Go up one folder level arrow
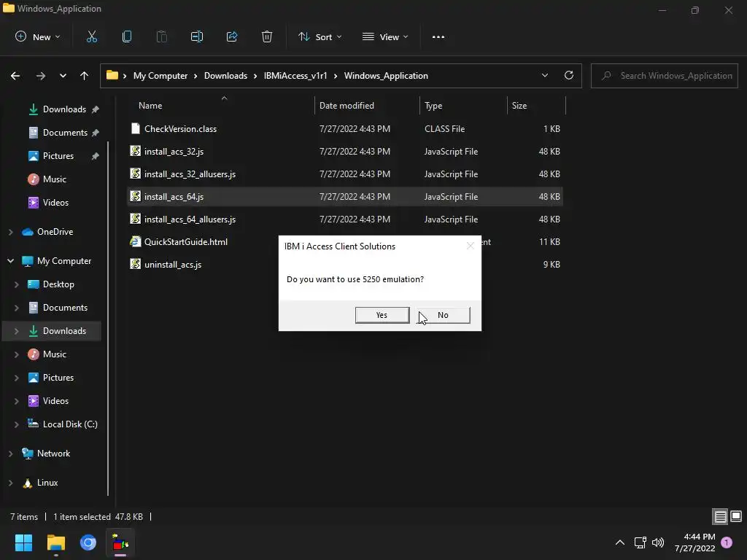Viewport: 747px width, 560px height. pos(85,76)
